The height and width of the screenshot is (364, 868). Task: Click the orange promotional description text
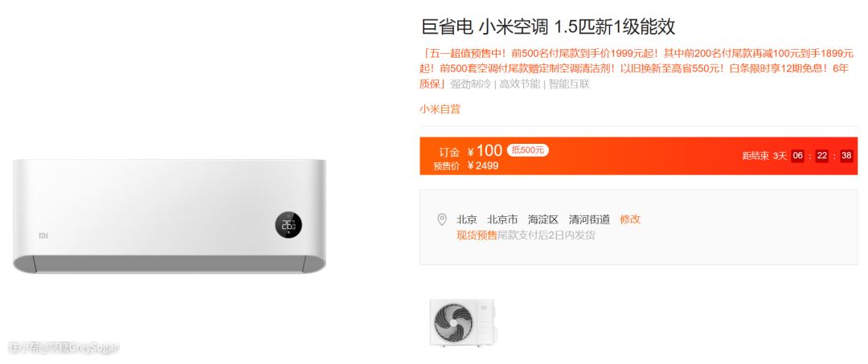point(637,68)
